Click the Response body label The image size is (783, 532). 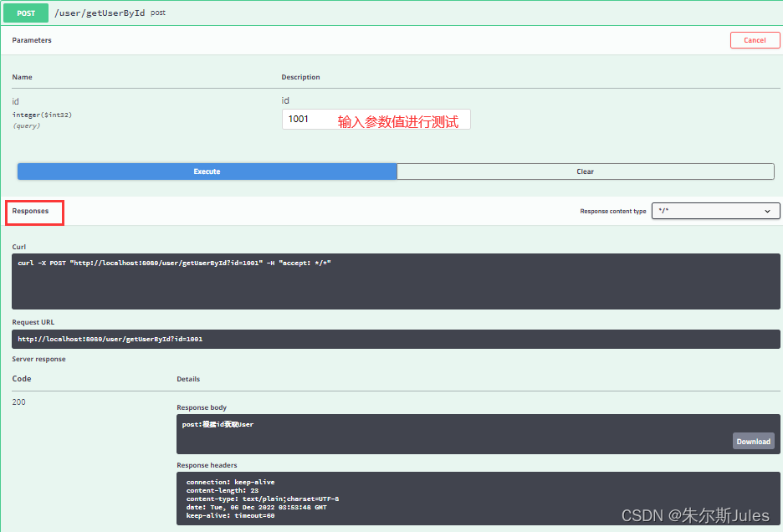(202, 407)
